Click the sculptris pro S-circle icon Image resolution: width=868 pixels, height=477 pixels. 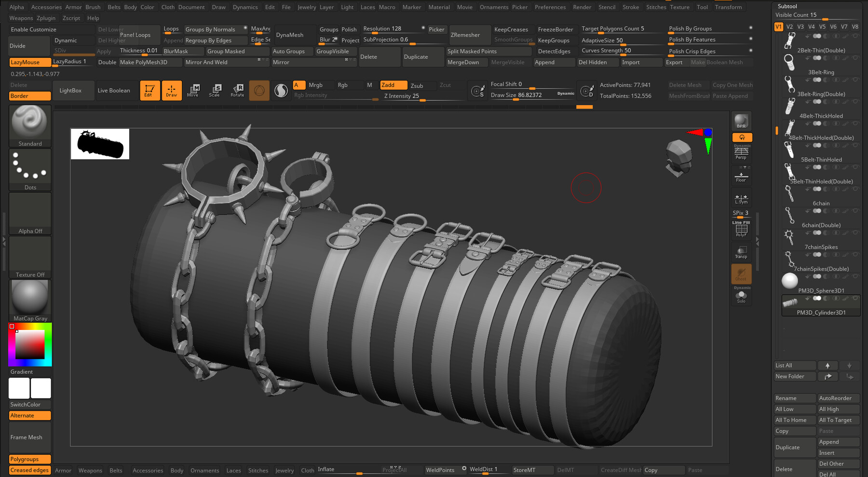pyautogui.click(x=281, y=90)
